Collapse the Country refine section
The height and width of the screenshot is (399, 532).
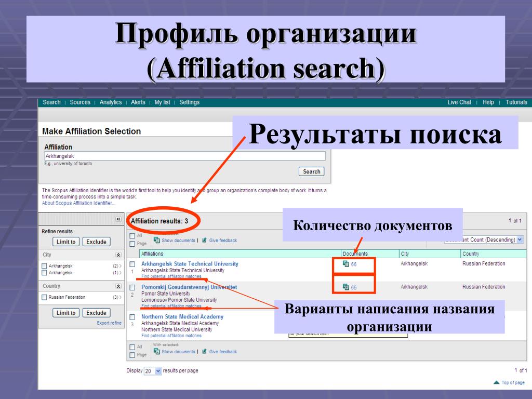118,286
